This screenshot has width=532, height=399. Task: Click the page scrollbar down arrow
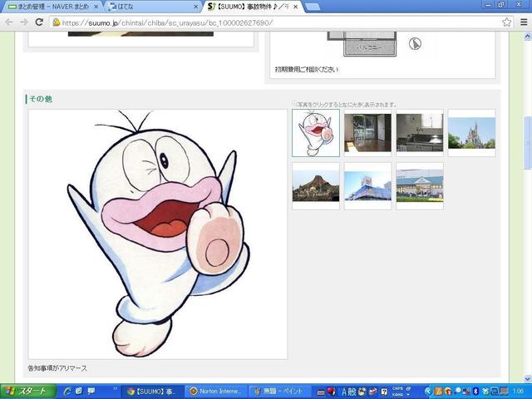tap(528, 379)
